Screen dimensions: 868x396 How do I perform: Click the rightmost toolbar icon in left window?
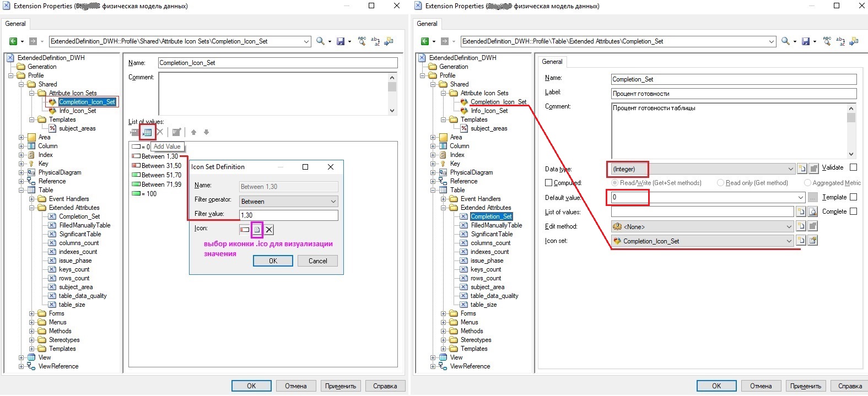coord(389,41)
